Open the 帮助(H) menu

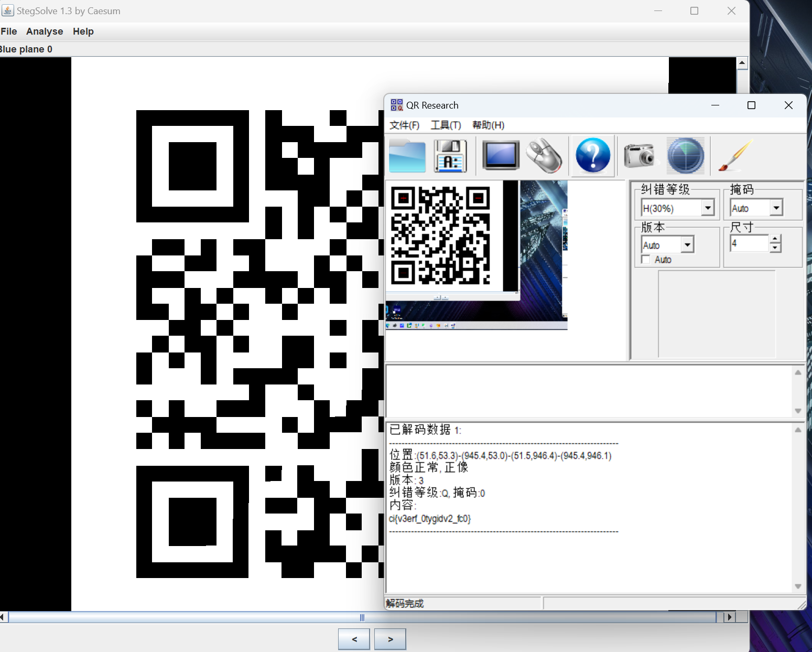coord(488,125)
